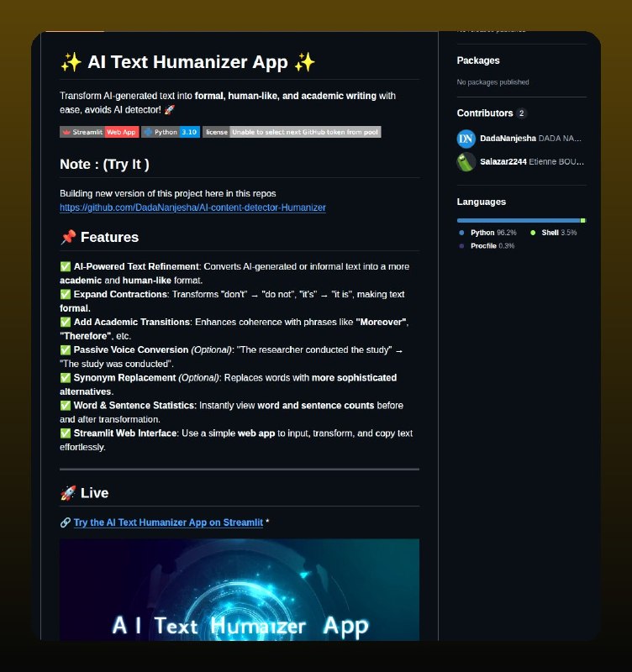The image size is (632, 672).
Task: Open Salazar2244 contributor profile name
Action: tap(503, 161)
